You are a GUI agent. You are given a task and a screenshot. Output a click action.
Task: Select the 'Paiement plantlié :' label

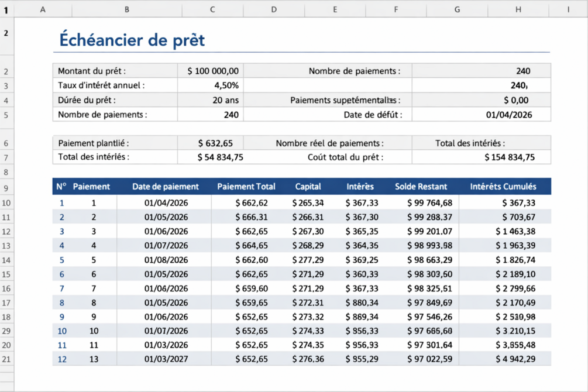94,143
